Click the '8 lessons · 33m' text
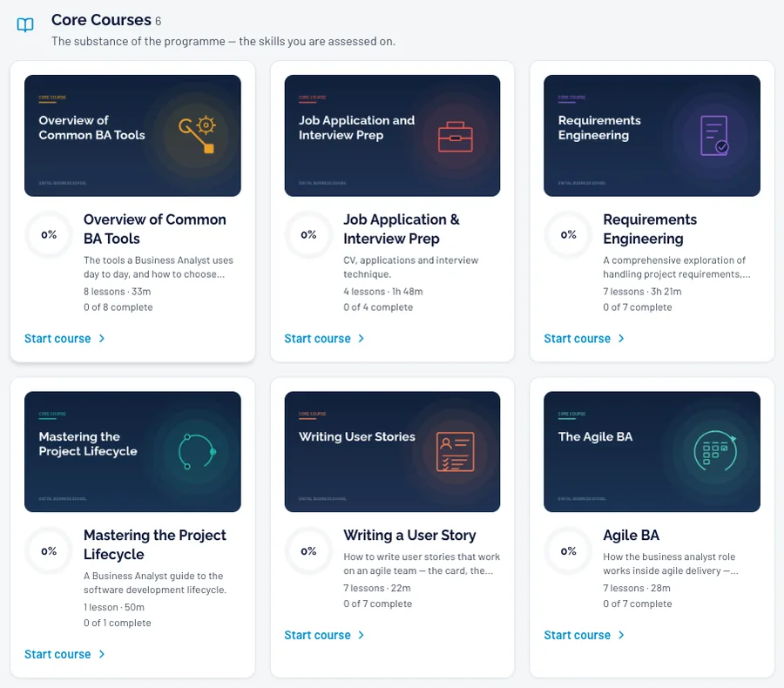The width and height of the screenshot is (784, 688). [117, 292]
